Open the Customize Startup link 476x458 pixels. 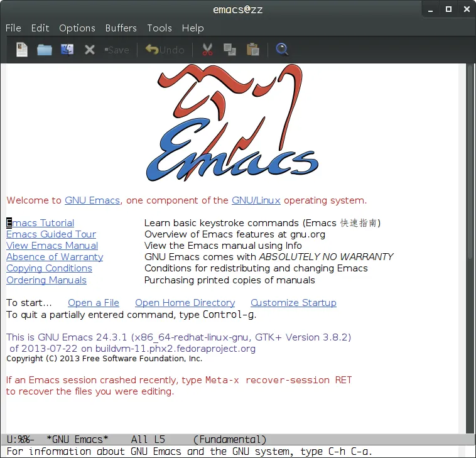(293, 303)
